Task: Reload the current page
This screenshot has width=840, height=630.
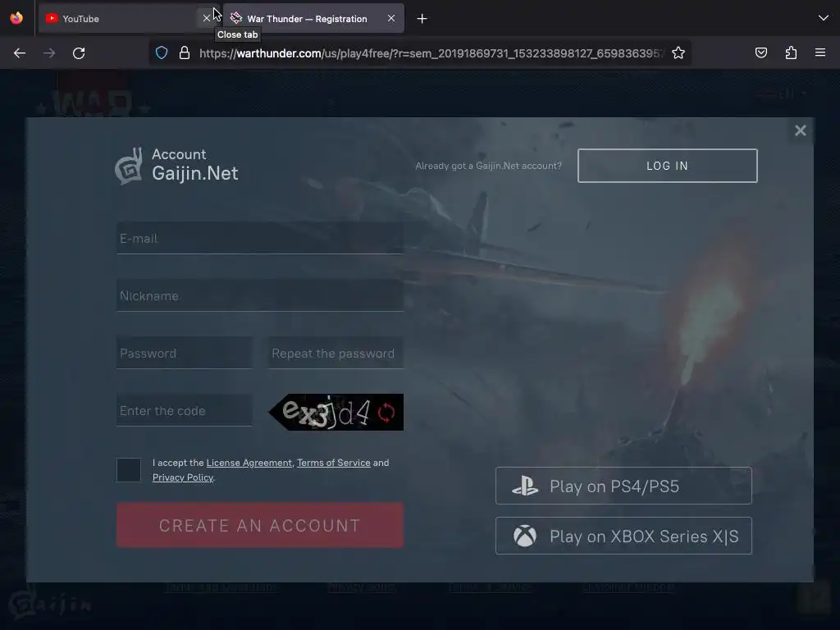Action: [x=79, y=53]
